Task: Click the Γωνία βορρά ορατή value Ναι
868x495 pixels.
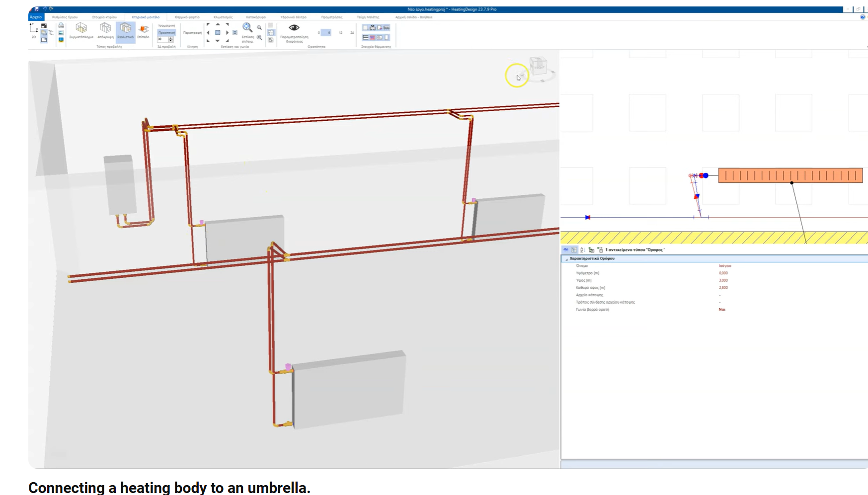Action: [722, 310]
